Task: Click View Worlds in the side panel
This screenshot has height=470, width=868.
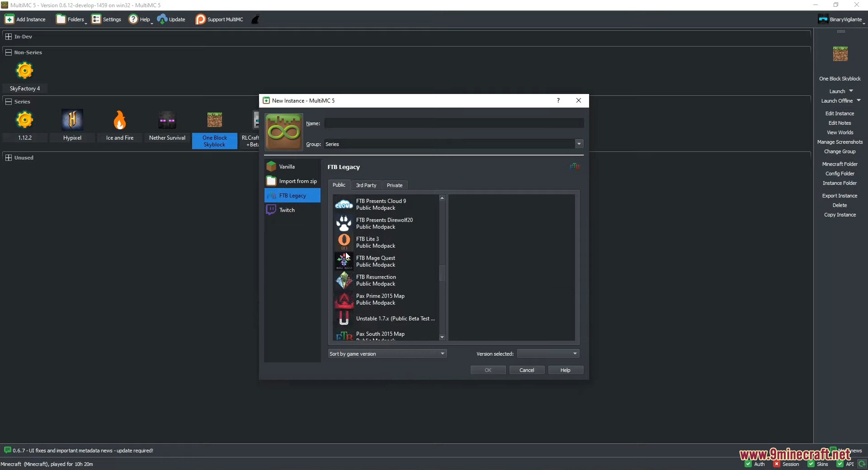Action: (840, 132)
